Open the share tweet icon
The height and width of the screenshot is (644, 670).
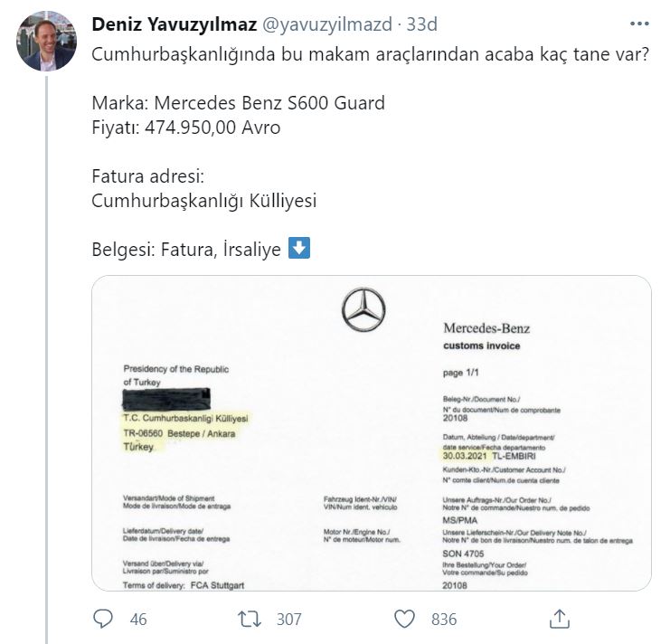[x=560, y=618]
